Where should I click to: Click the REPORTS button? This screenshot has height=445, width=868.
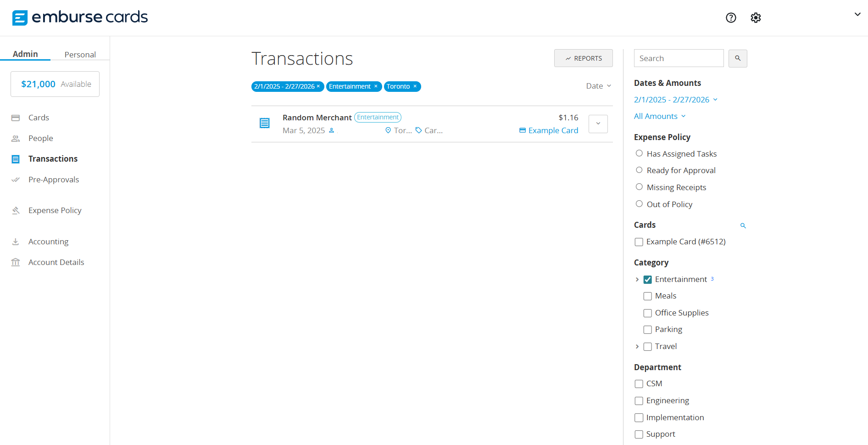583,58
